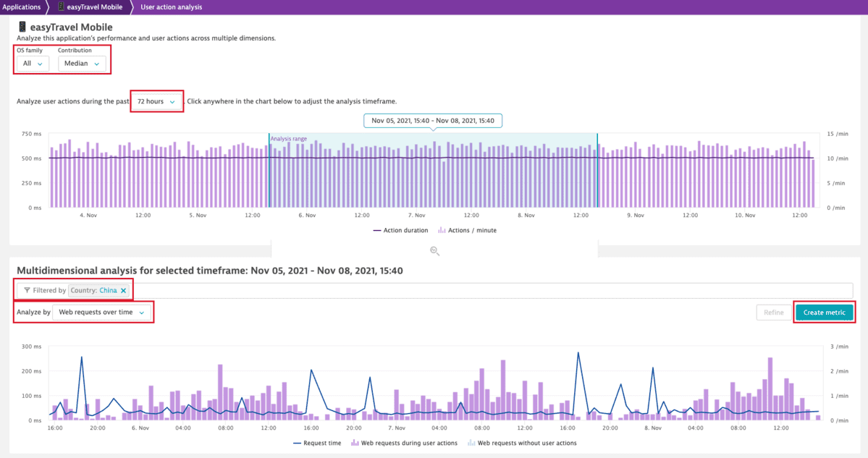
Task: Click the filter funnel icon in the Filtered by bar
Action: [28, 289]
